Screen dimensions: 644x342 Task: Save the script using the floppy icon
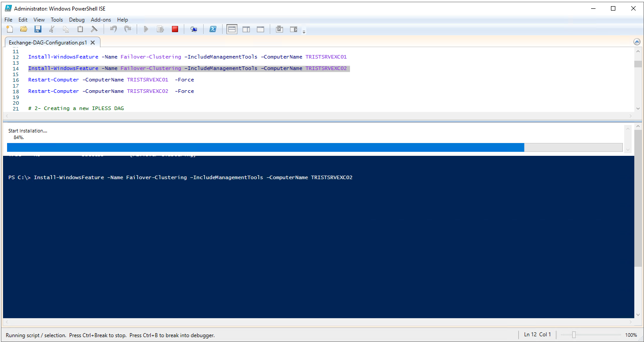point(37,29)
